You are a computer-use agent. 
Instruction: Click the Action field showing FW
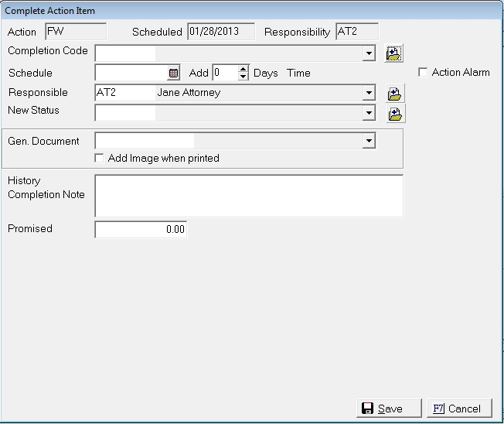click(x=75, y=32)
